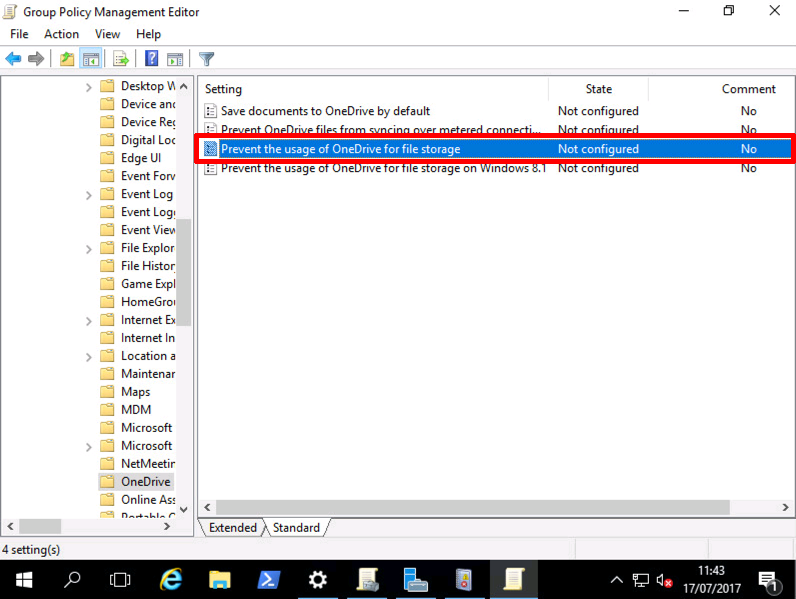Select the Game Explorer tree folder
Viewport: 796px width, 599px height.
click(148, 284)
